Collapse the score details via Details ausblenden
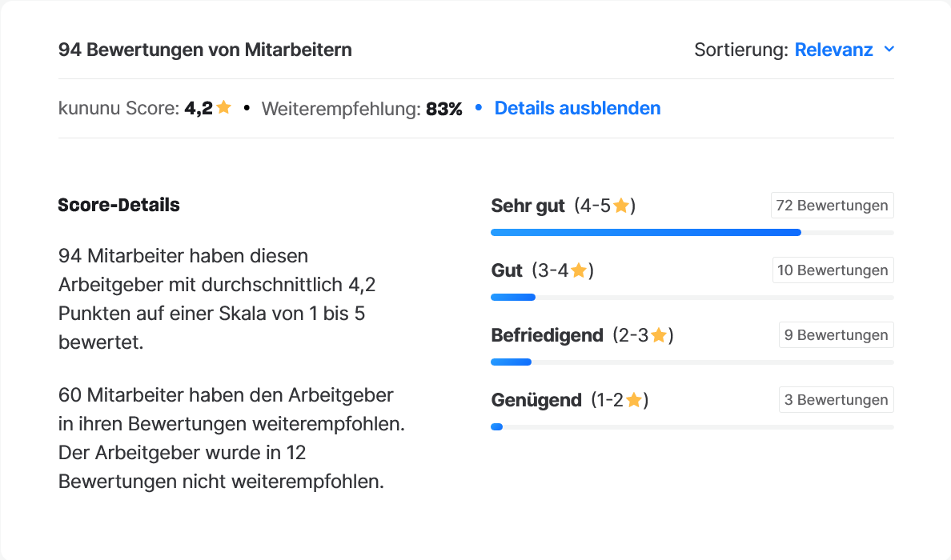Screen dimensions: 951x560 click(577, 108)
